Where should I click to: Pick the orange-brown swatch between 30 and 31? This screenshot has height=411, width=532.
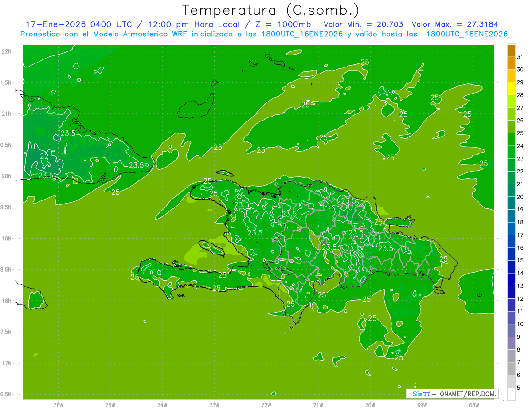click(x=511, y=63)
